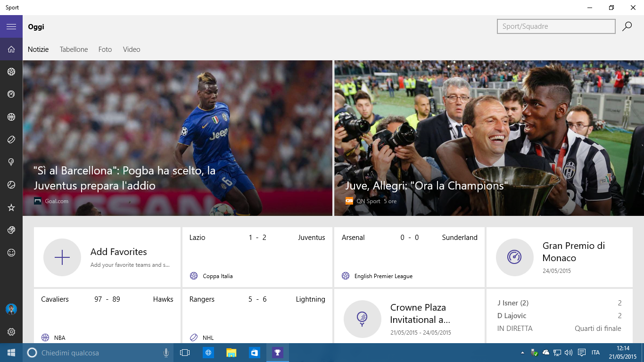
Task: Open the settings gear in the sidebar
Action: [11, 332]
